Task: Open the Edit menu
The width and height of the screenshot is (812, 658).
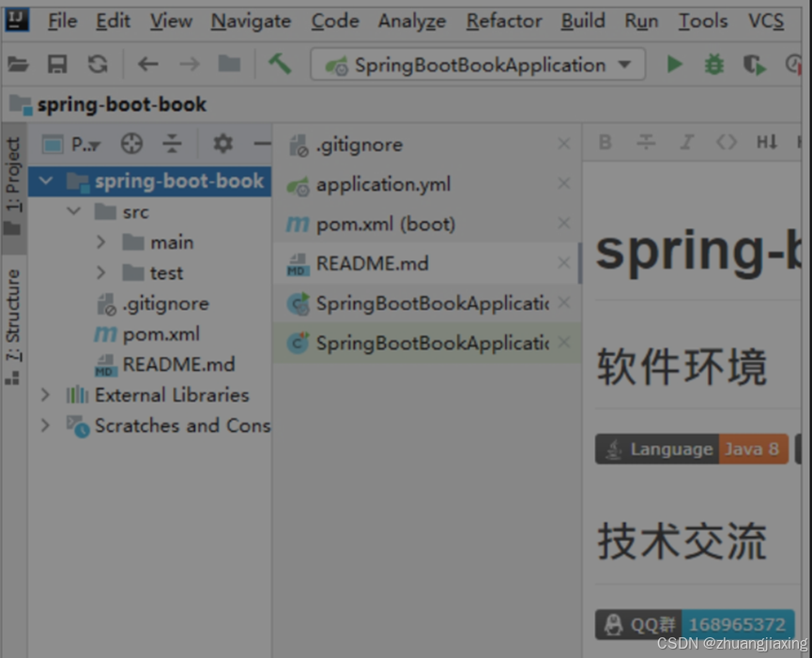Action: click(113, 22)
